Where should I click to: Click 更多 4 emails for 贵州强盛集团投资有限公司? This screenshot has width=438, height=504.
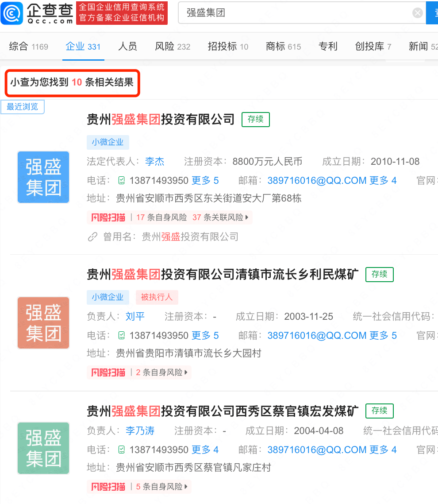tap(383, 181)
